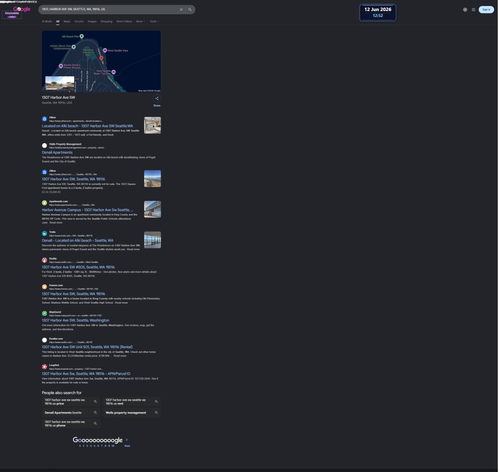Image resolution: width=500 pixels, height=472 pixels.
Task: Open the Denali Apartments result link
Action: point(57,152)
